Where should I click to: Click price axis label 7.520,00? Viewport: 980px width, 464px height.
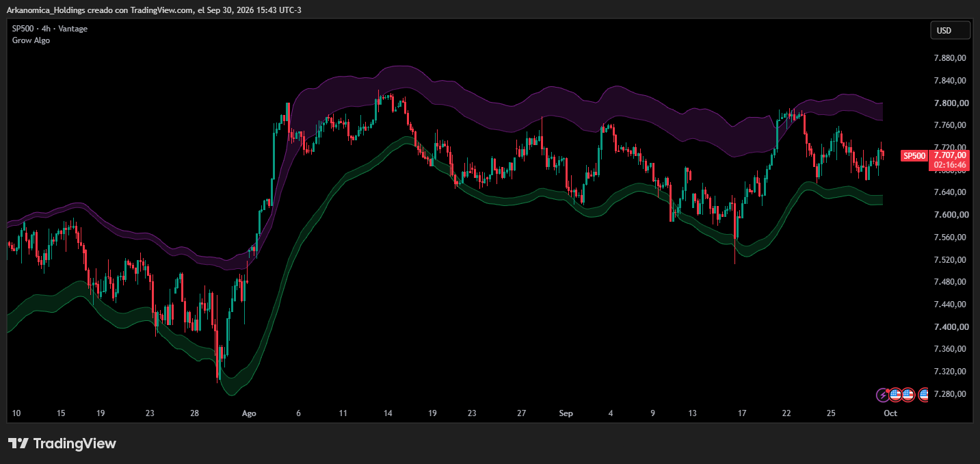point(951,260)
